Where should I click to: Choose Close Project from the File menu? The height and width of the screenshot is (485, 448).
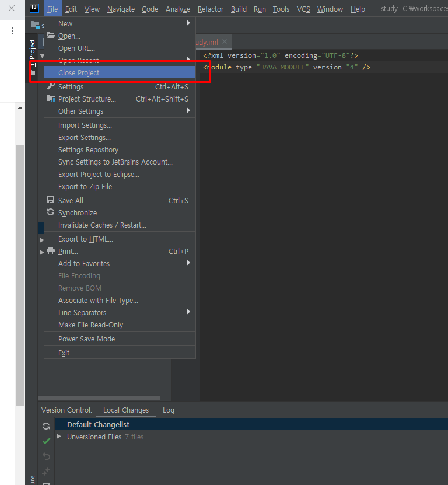pos(120,72)
